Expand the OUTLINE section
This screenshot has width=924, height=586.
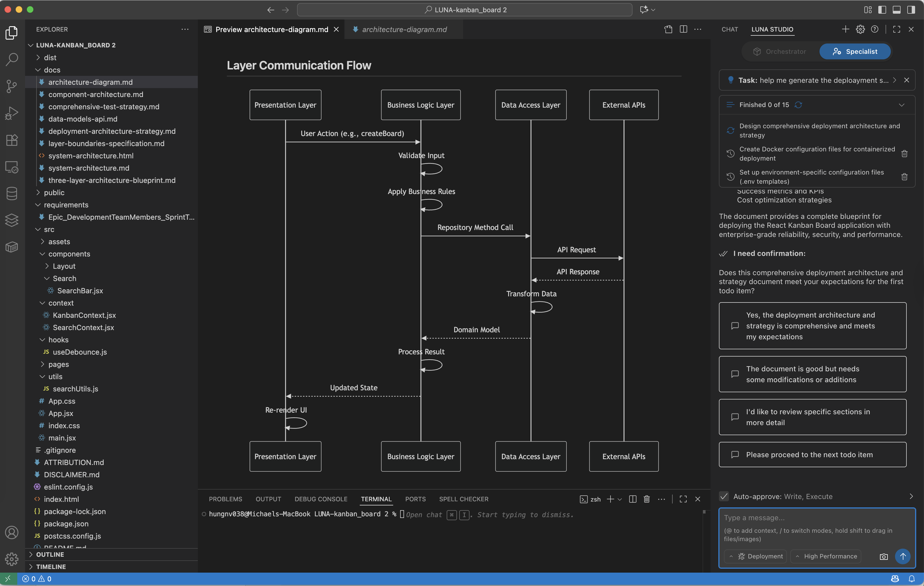(50, 554)
